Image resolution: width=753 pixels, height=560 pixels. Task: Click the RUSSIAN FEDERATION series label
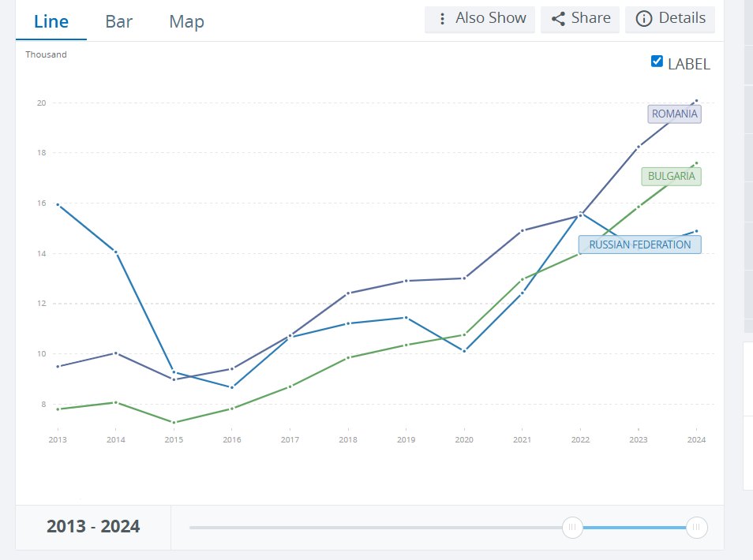click(639, 245)
